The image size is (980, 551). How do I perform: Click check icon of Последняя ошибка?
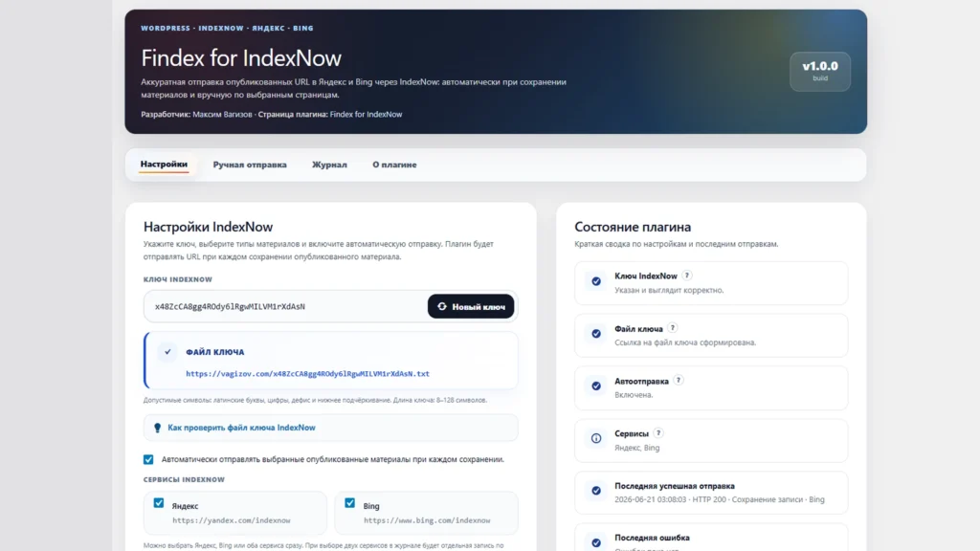[x=596, y=543]
